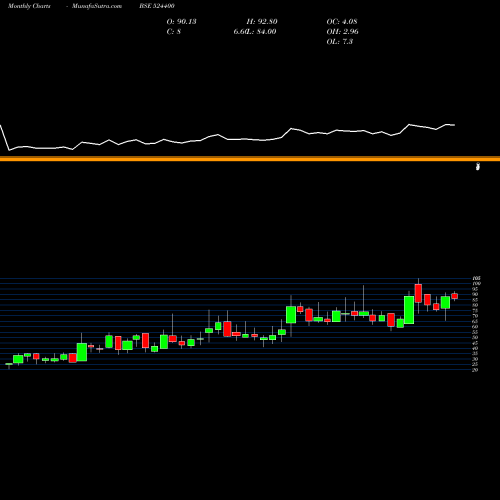This screenshot has width=500, height=500.
Task: Select the open value 'O: 90.13'
Action: pos(181,22)
